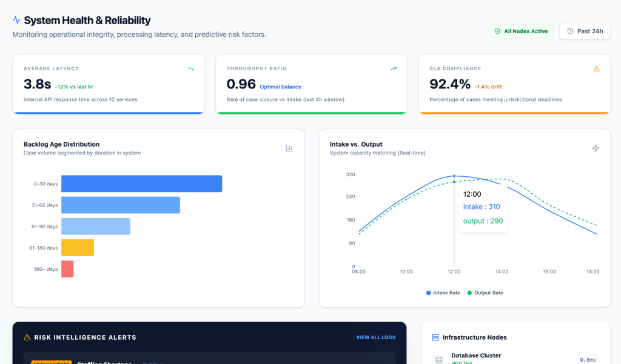Click the pulse icon beside System Health title
Viewport: 621px width, 364px height.
(x=16, y=21)
